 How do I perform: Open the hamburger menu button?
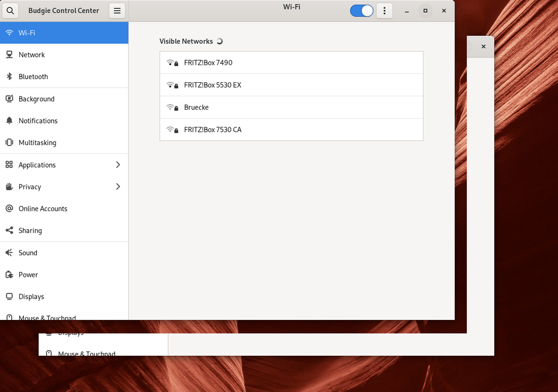click(x=117, y=11)
